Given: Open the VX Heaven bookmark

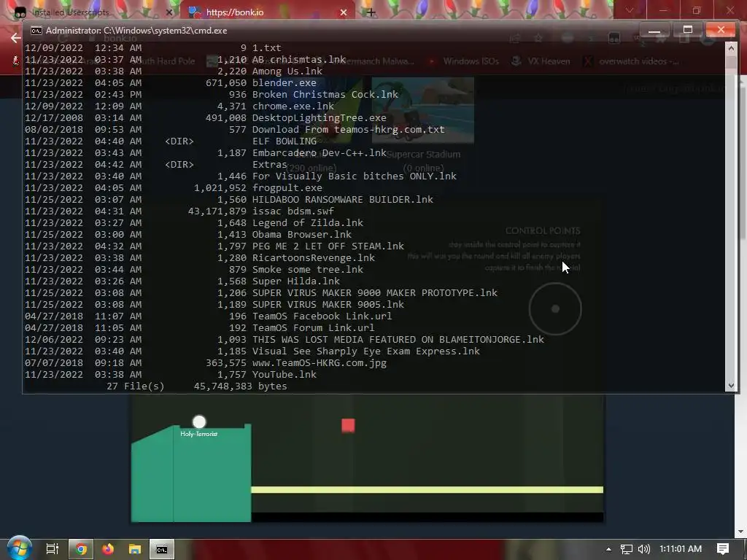Looking at the screenshot, I should tap(541, 61).
